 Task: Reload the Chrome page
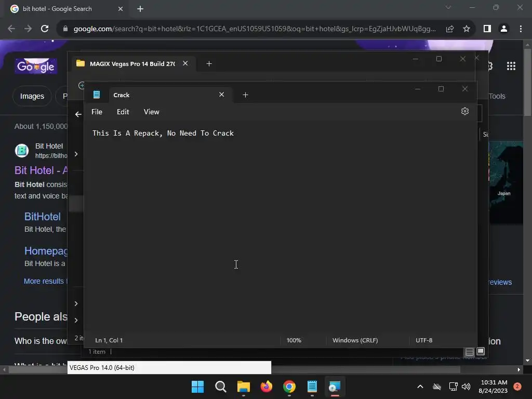(x=45, y=29)
